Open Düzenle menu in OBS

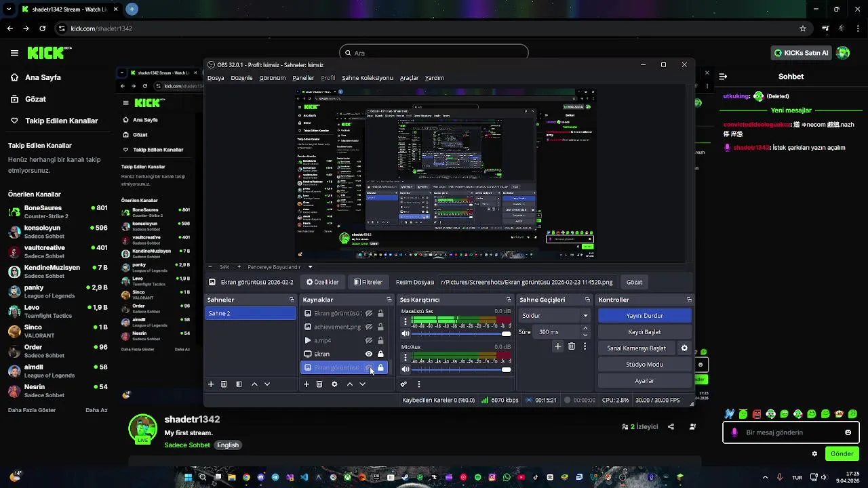[241, 78]
